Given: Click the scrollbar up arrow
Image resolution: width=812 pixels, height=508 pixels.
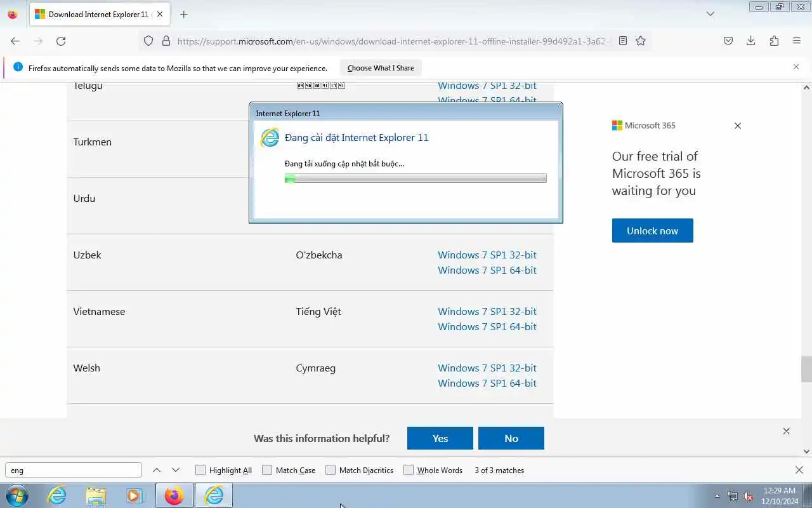Looking at the screenshot, I should point(806,87).
